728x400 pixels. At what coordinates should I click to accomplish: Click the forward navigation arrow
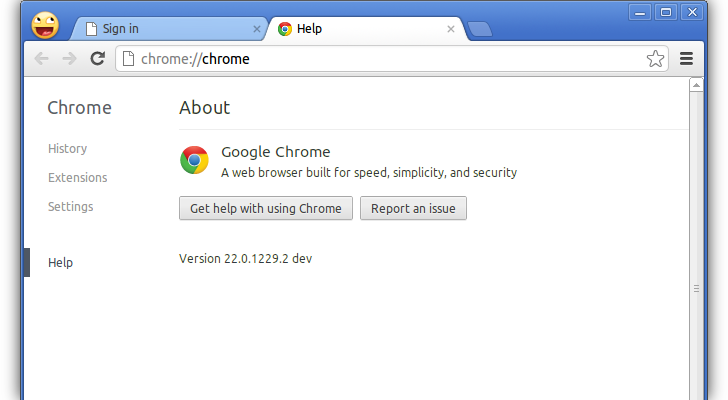pyautogui.click(x=69, y=59)
